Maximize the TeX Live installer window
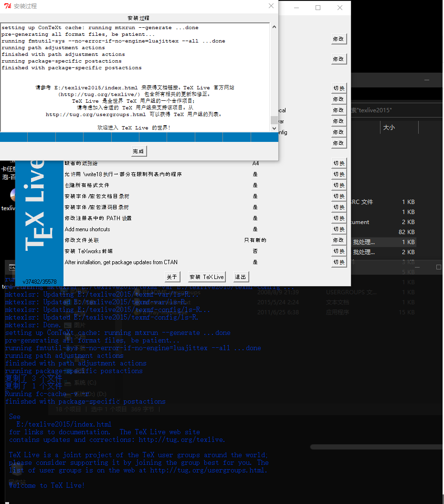The width and height of the screenshot is (444, 504). [318, 8]
